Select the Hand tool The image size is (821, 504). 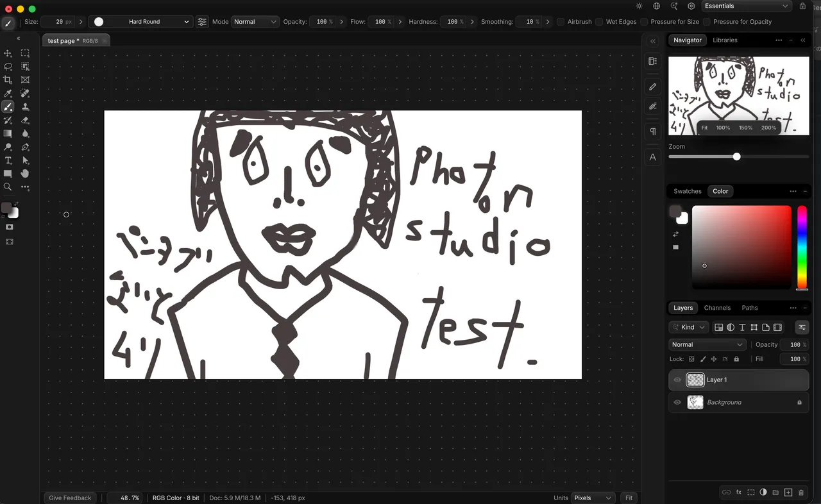coord(25,173)
